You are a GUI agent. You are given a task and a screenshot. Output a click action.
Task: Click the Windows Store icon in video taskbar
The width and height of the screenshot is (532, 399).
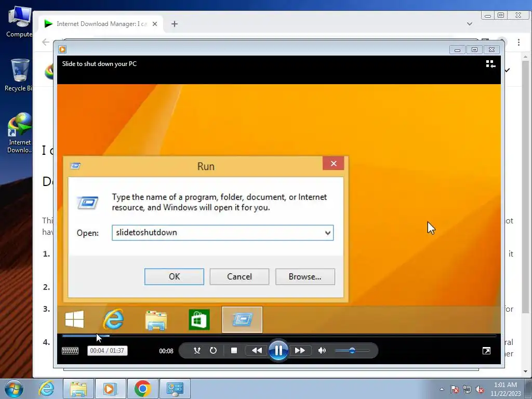(x=199, y=320)
